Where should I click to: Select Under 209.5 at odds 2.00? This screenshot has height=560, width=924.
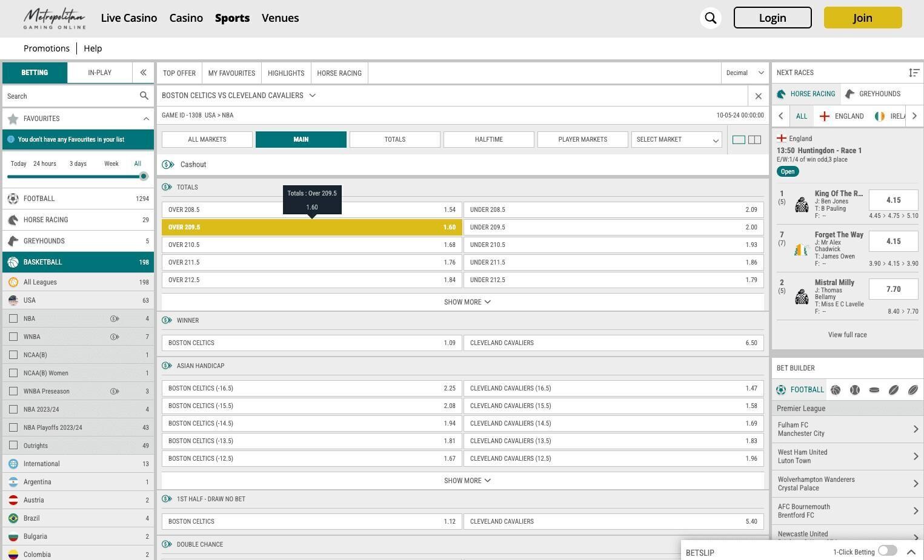(x=614, y=227)
